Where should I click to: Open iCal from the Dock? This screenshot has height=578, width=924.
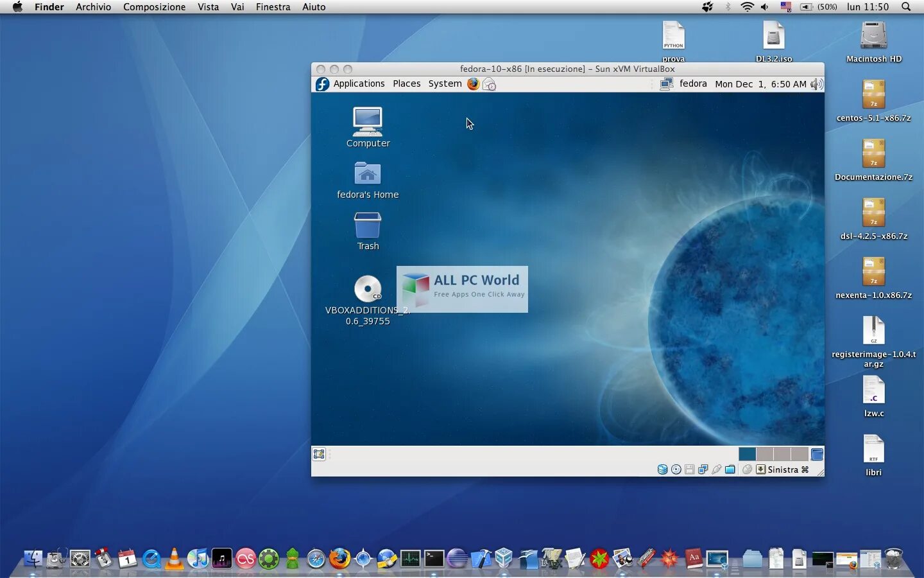[127, 559]
